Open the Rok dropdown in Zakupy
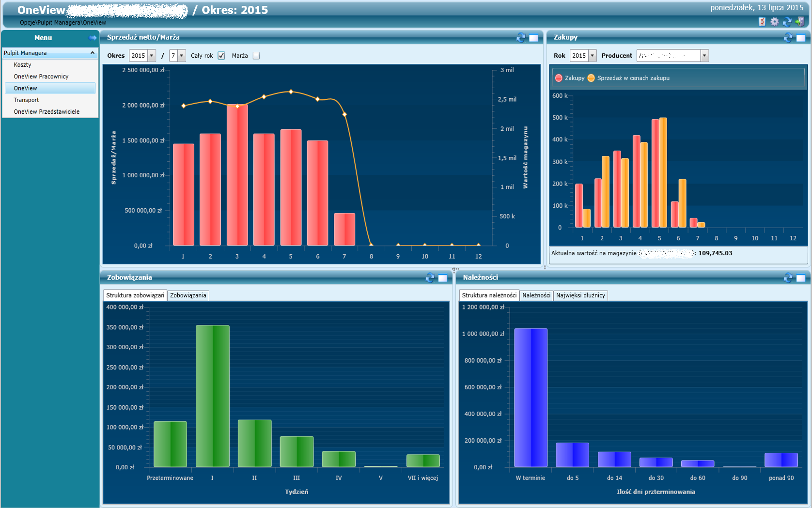The height and width of the screenshot is (508, 812). pos(592,56)
